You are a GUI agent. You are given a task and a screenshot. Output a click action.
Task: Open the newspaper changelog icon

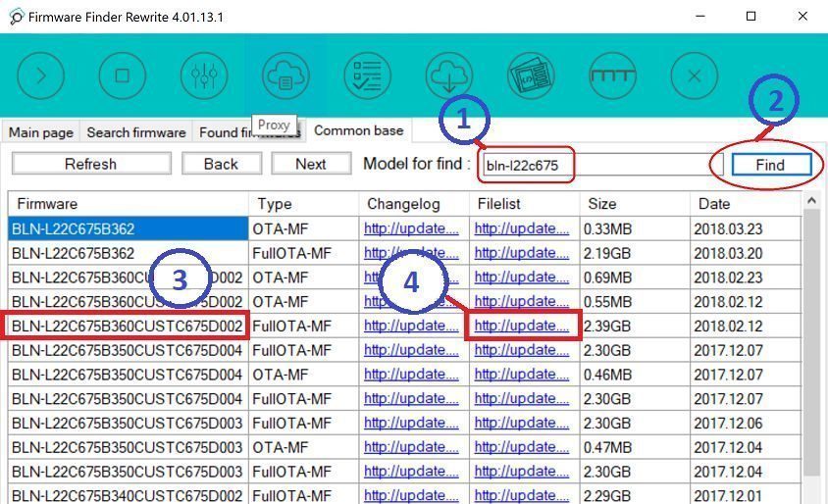click(x=531, y=75)
